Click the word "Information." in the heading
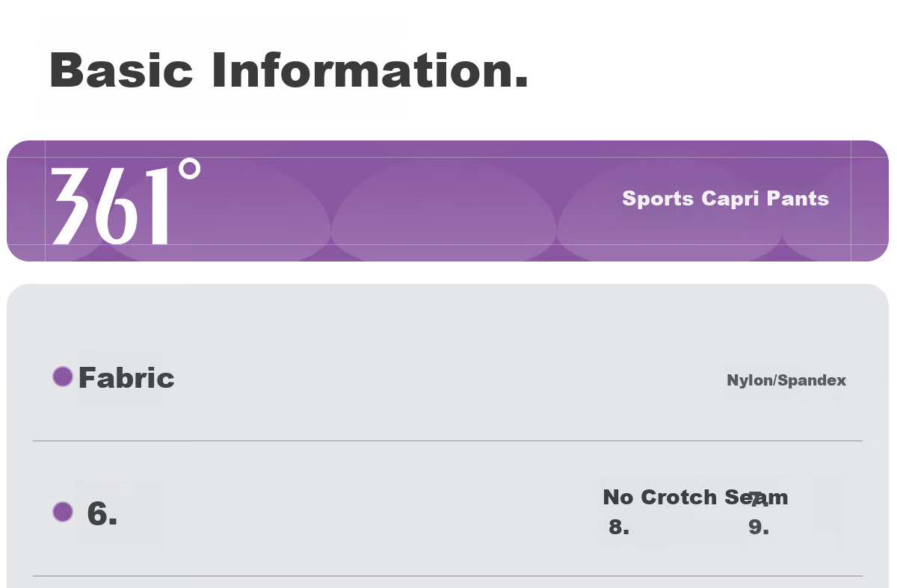 370,69
